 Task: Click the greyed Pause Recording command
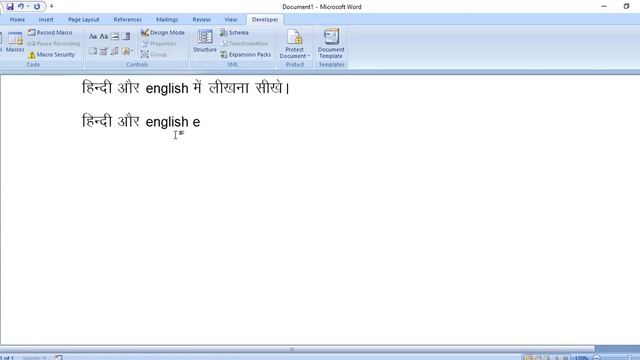coord(53,43)
